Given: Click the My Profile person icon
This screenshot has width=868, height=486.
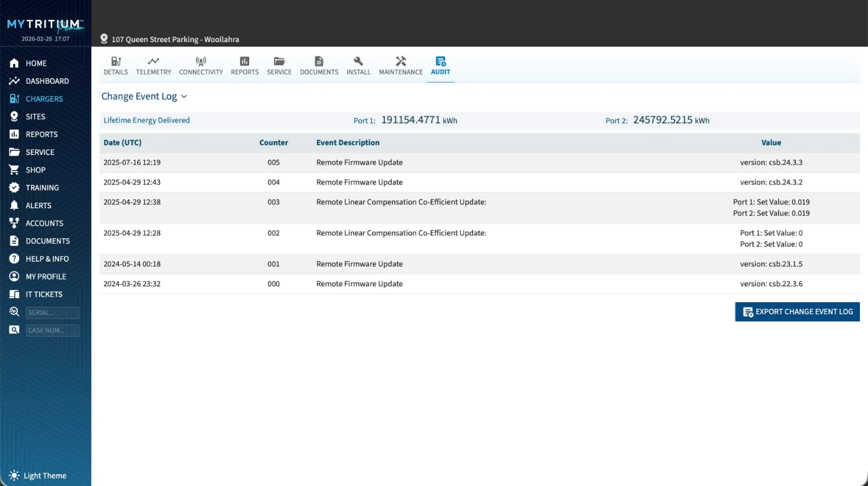Looking at the screenshot, I should coord(14,276).
